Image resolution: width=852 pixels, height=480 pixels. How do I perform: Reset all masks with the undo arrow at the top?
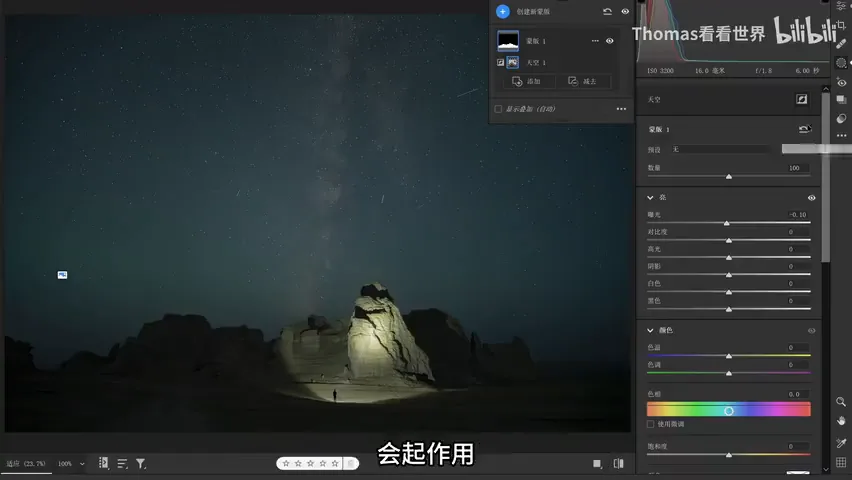pos(607,11)
